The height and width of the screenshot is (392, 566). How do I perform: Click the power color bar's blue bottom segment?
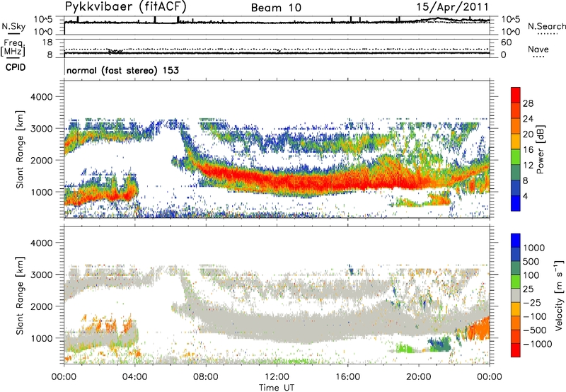(516, 204)
